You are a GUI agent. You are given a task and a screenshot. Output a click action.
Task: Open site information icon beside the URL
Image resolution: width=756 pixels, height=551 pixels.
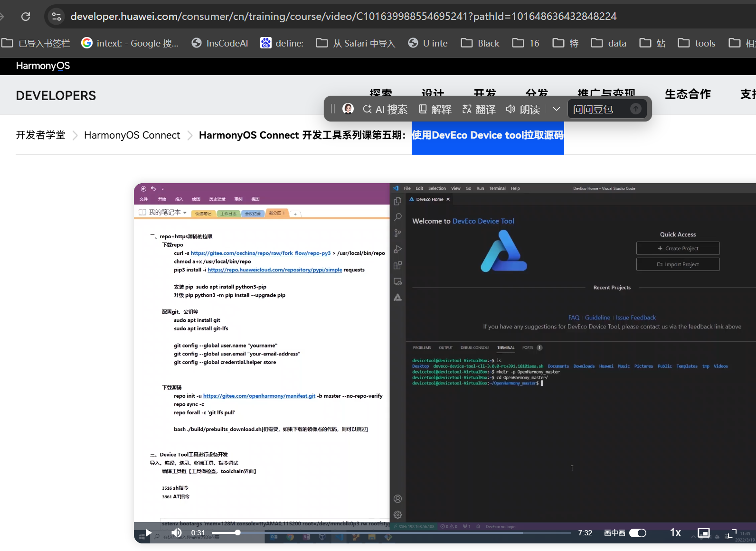[57, 16]
